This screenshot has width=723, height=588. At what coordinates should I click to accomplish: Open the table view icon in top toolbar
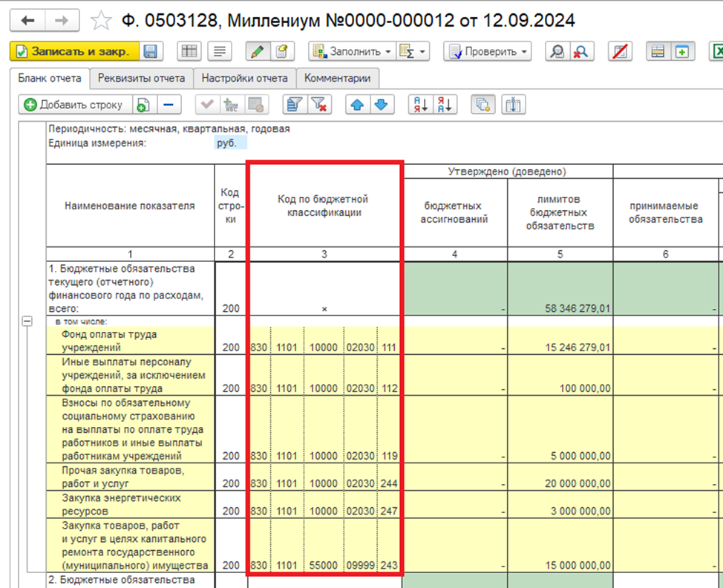[189, 51]
